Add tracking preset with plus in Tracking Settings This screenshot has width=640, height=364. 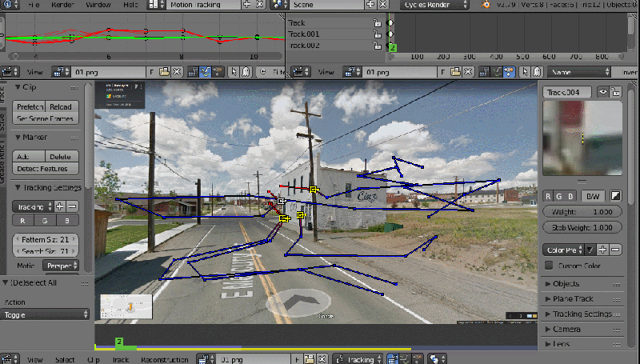point(59,206)
